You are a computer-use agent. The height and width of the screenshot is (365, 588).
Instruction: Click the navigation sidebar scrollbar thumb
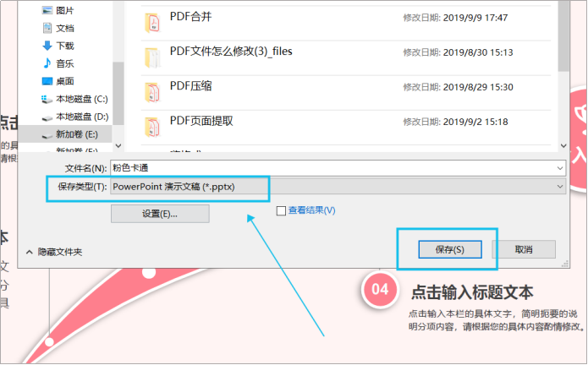pos(118,93)
